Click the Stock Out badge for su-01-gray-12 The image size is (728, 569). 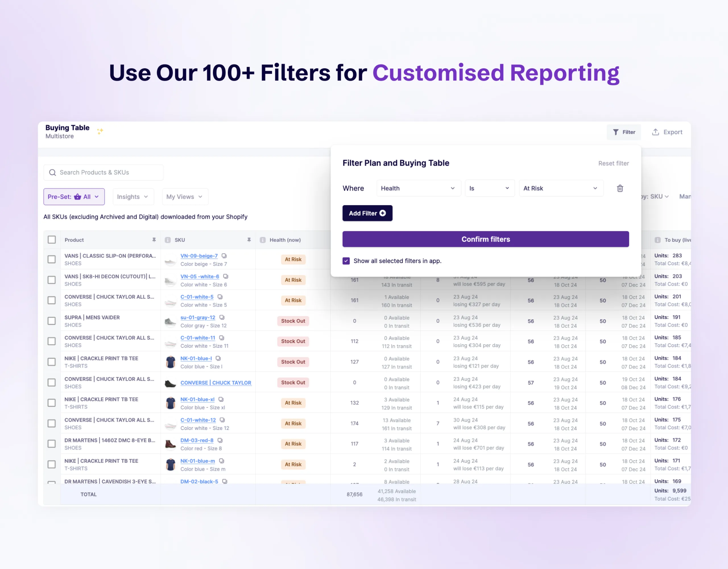tap(293, 321)
